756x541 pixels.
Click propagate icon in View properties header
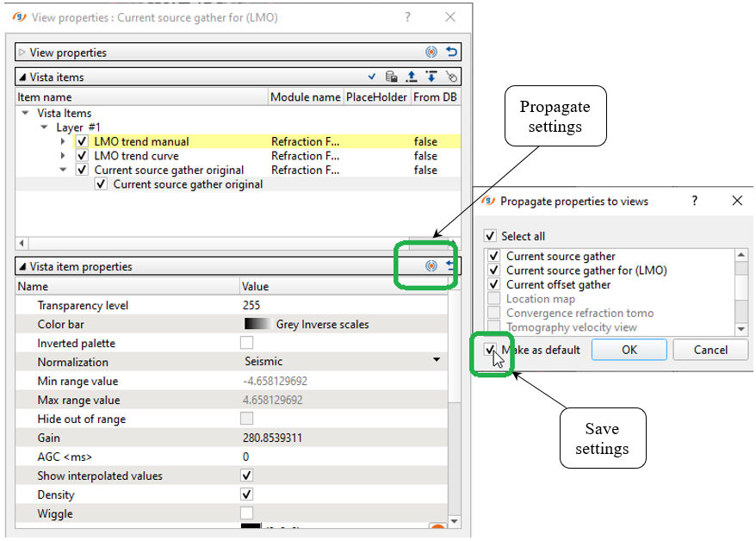(x=431, y=53)
